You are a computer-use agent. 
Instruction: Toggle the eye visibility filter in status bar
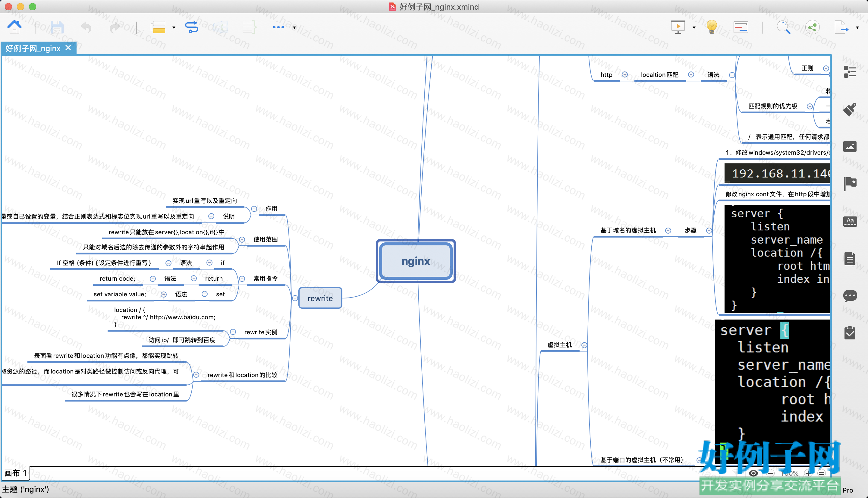tap(753, 473)
